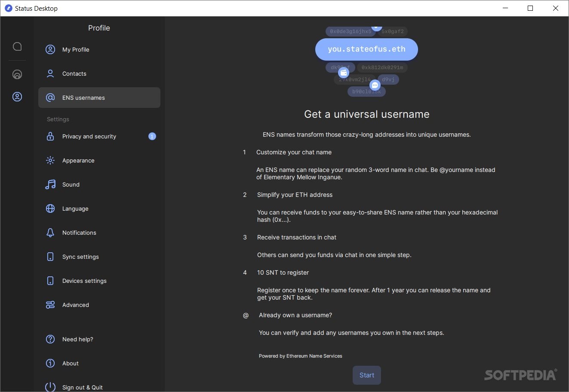The width and height of the screenshot is (569, 392).
Task: Open Devices settings
Action: coord(99,281)
